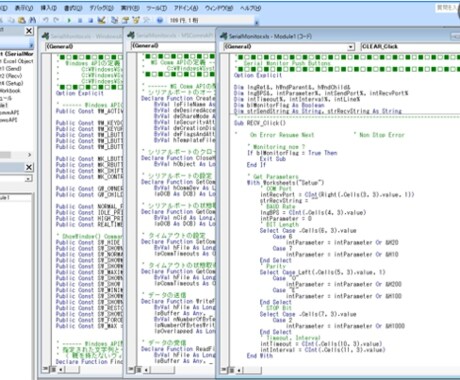Select Module1 in project tree

[x=4, y=105]
